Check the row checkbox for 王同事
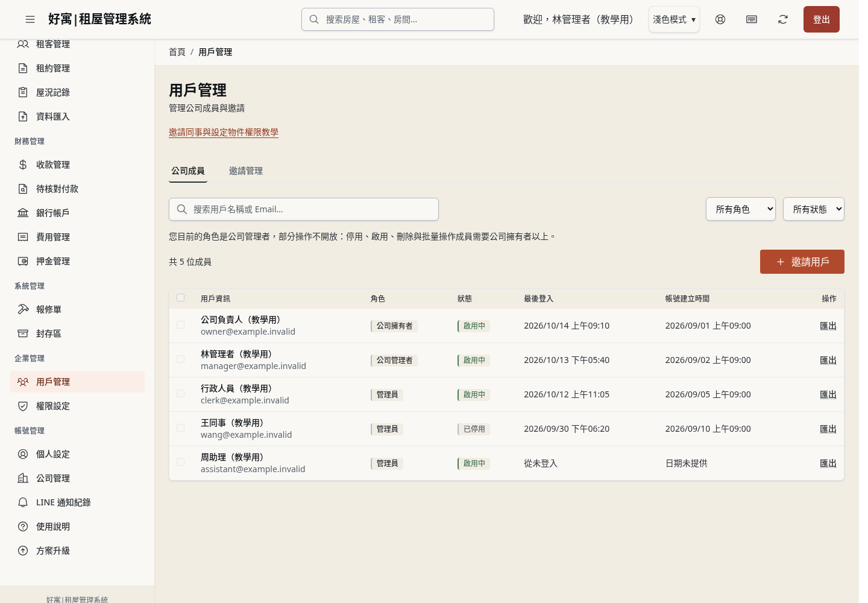Screen dimensions: 868x603 pos(180,428)
